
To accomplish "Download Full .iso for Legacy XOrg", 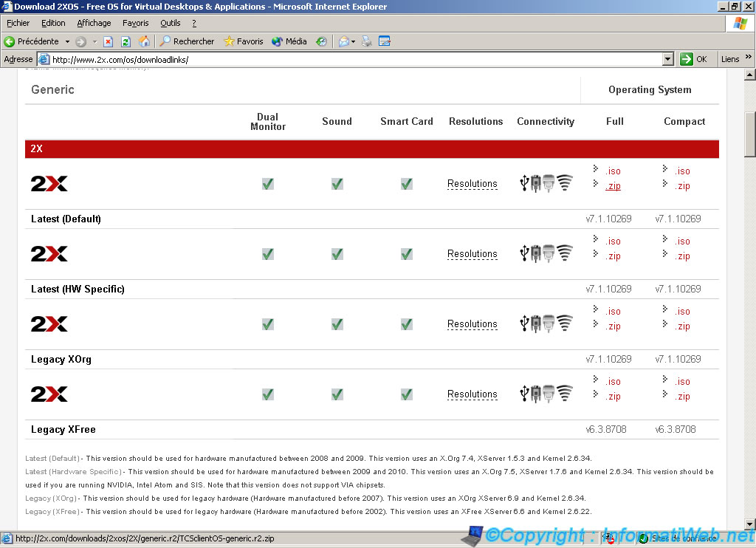I will [614, 312].
